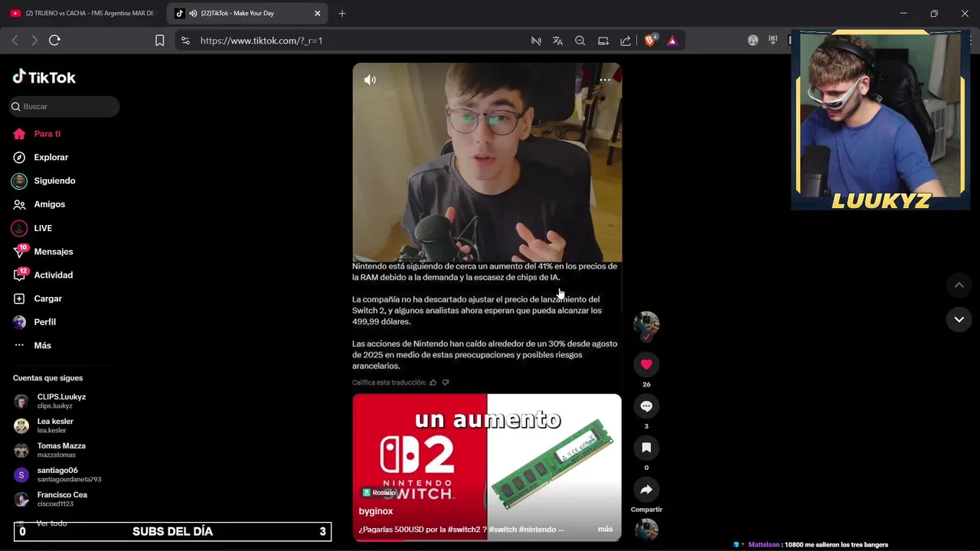
Task: Rate translation with thumbs up
Action: pos(433,383)
